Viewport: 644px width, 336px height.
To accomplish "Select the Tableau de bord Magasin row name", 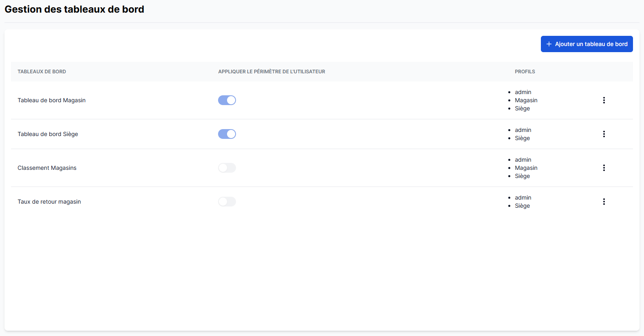I will [51, 100].
